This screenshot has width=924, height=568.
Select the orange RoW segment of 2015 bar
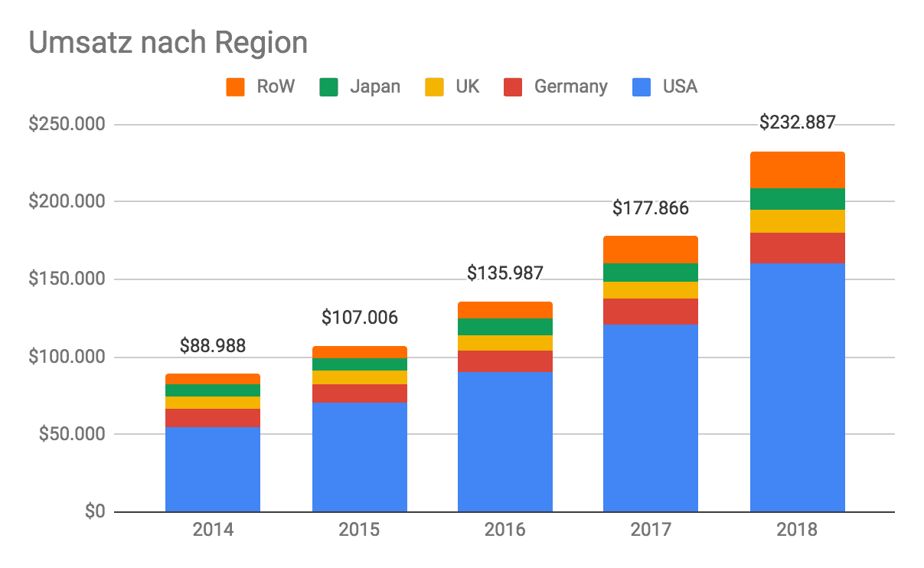(360, 352)
